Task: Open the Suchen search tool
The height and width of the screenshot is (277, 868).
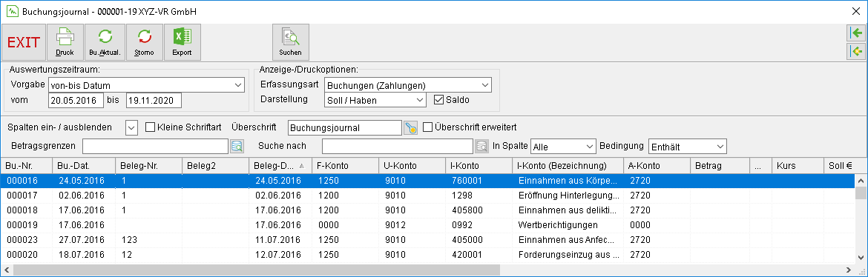Action: (291, 42)
